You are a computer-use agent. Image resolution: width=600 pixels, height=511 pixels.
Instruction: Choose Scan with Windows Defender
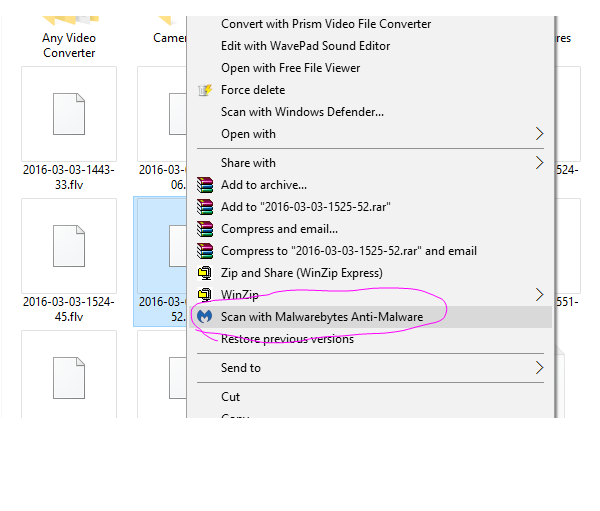(302, 112)
